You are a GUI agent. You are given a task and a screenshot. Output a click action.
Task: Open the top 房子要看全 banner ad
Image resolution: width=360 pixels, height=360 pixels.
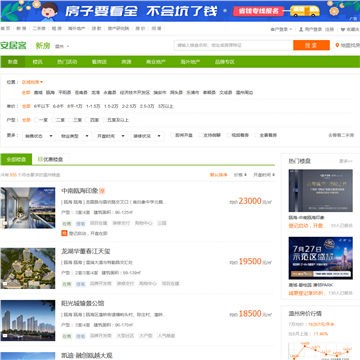pos(180,11)
